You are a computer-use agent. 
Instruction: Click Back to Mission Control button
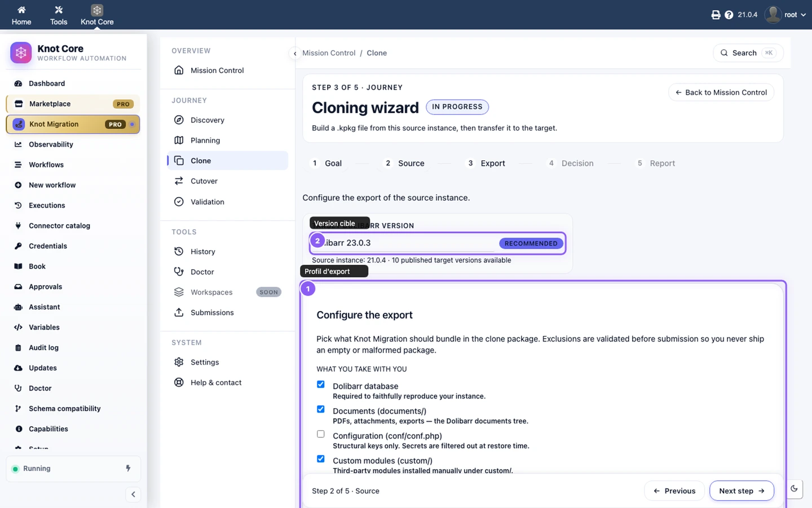tap(721, 93)
